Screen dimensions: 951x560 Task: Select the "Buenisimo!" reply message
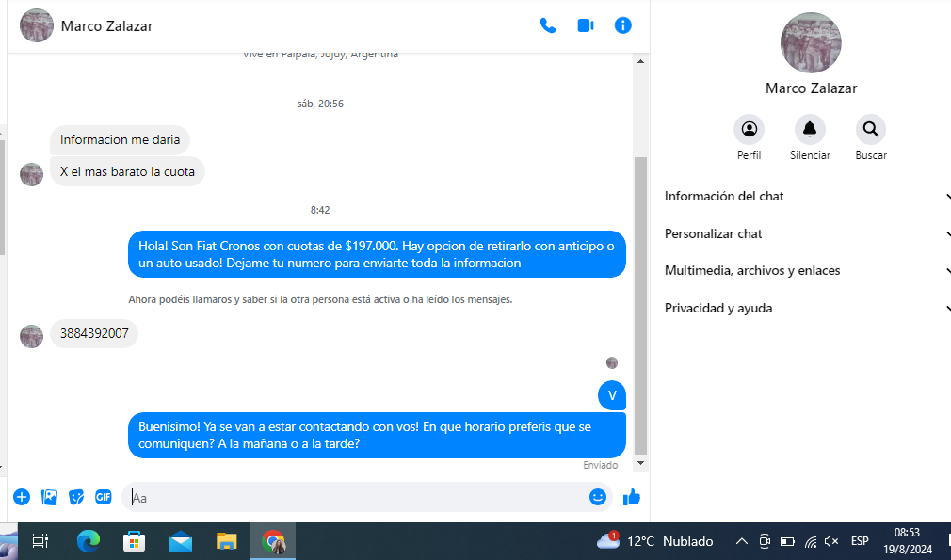point(377,435)
